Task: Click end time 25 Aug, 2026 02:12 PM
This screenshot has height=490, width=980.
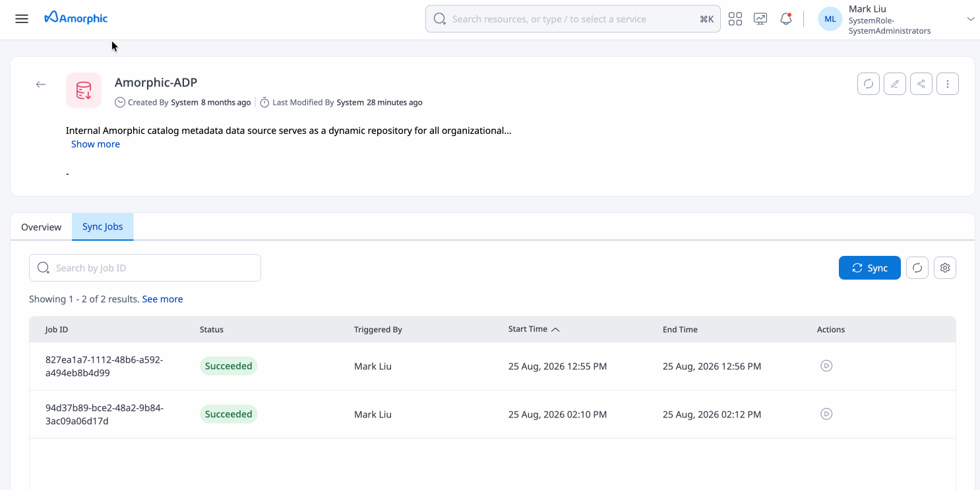Action: pyautogui.click(x=712, y=415)
